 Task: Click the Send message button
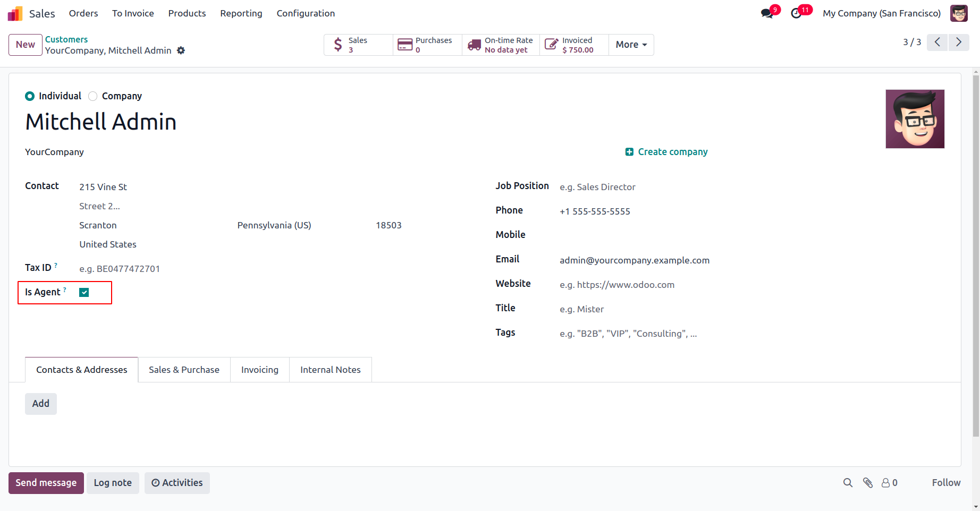coord(46,483)
